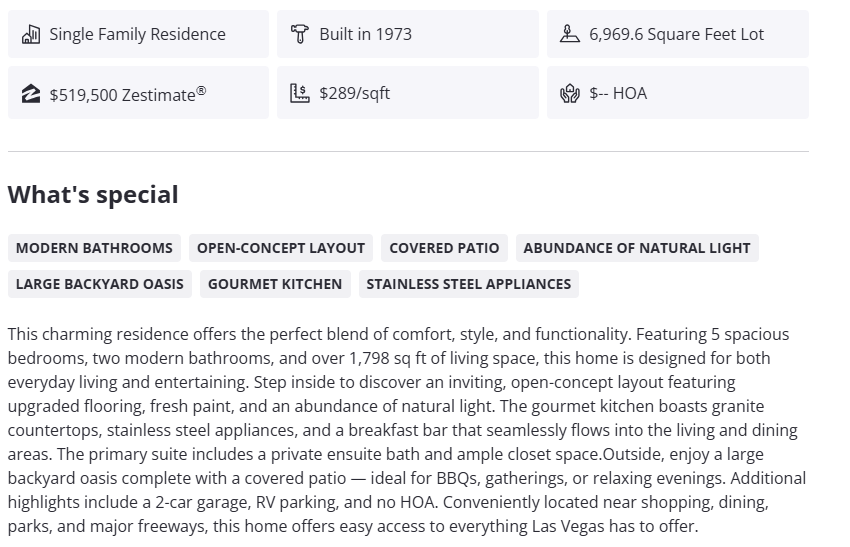850x547 pixels.
Task: Select the Covered Patio tag
Action: coord(444,248)
